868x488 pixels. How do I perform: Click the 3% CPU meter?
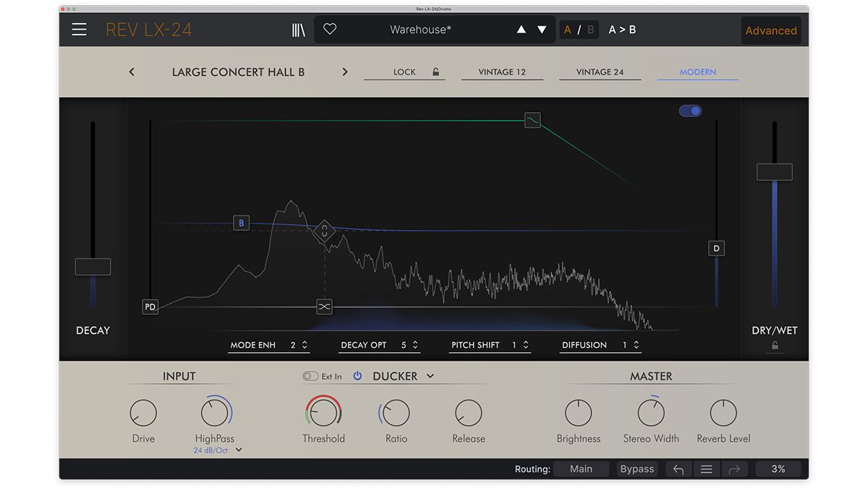pos(778,469)
